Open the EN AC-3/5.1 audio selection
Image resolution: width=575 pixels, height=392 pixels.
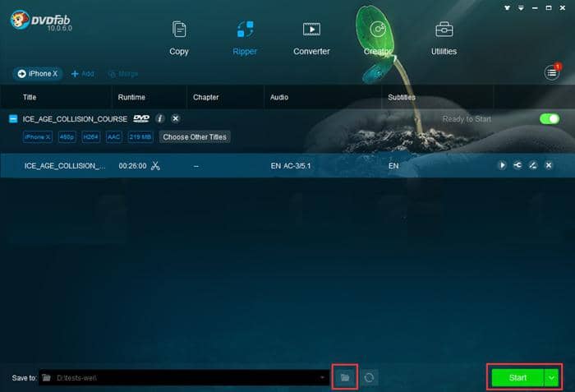(291, 166)
